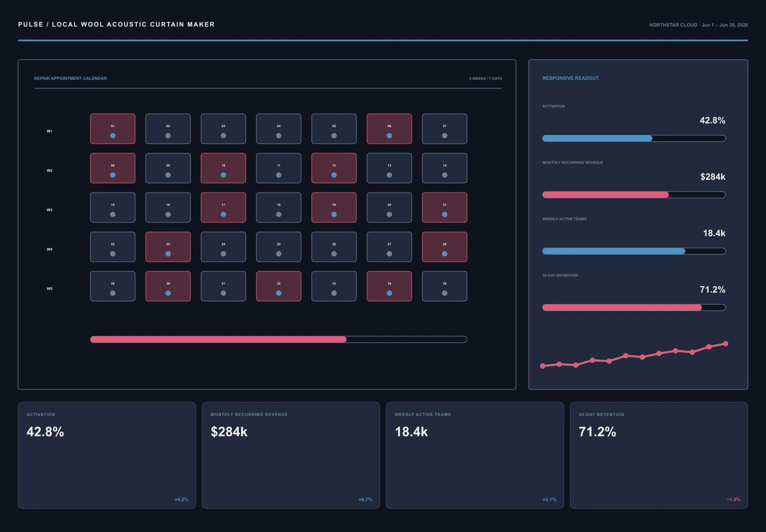This screenshot has height=532, width=766.
Task: Choose calendar day 25 cell
Action: click(x=279, y=247)
